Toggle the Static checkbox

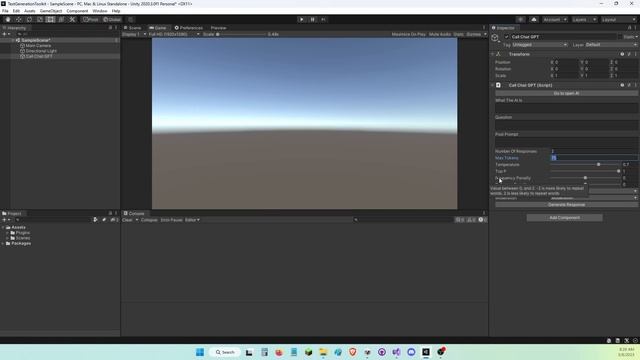tap(620, 37)
